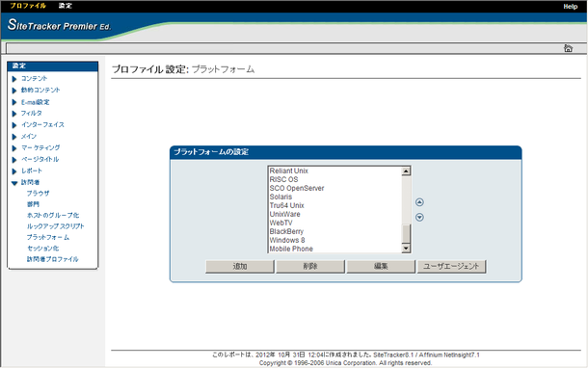Open ブラウザ under 訪問者
Image resolution: width=588 pixels, height=368 pixels.
click(38, 194)
